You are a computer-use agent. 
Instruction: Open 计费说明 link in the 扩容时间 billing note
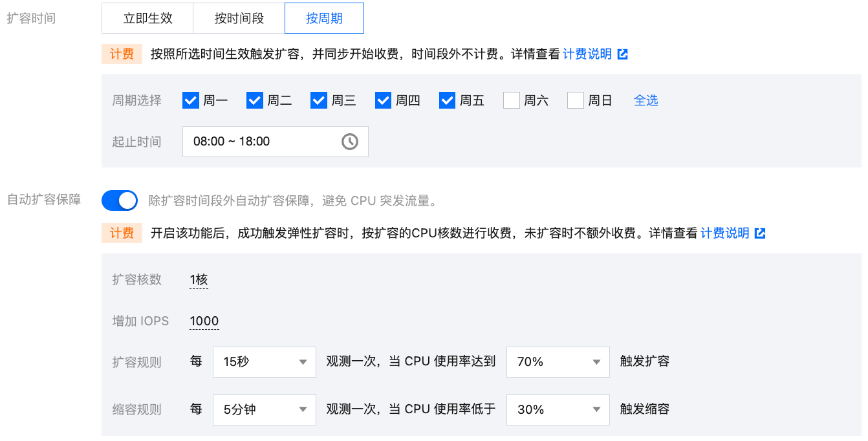(587, 54)
